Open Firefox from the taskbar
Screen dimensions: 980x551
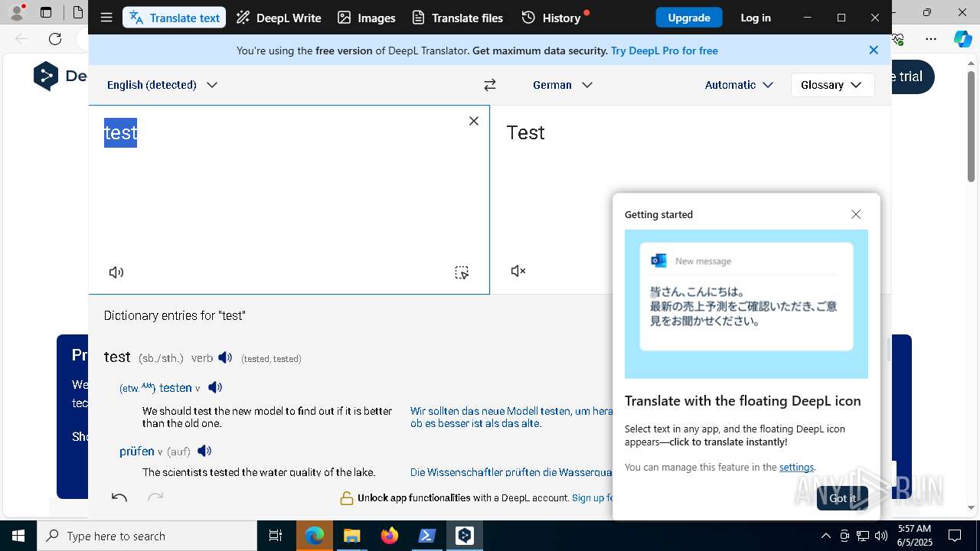389,536
